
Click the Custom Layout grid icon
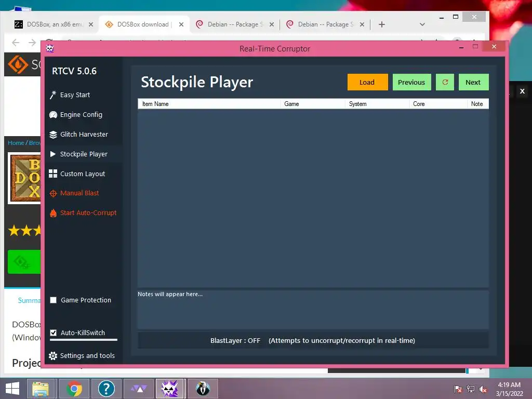[x=53, y=174]
